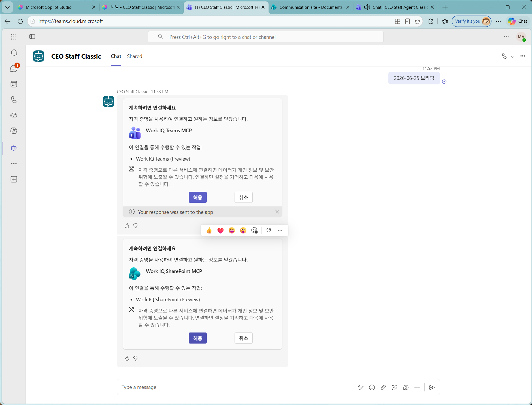This screenshot has height=405, width=532.
Task: Open Teams Settings and more menu
Action: (506, 37)
